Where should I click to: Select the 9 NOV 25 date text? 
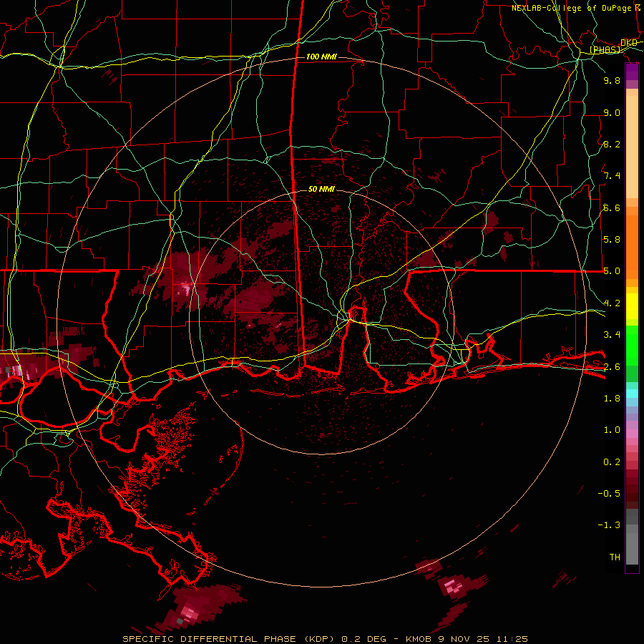(x=465, y=639)
